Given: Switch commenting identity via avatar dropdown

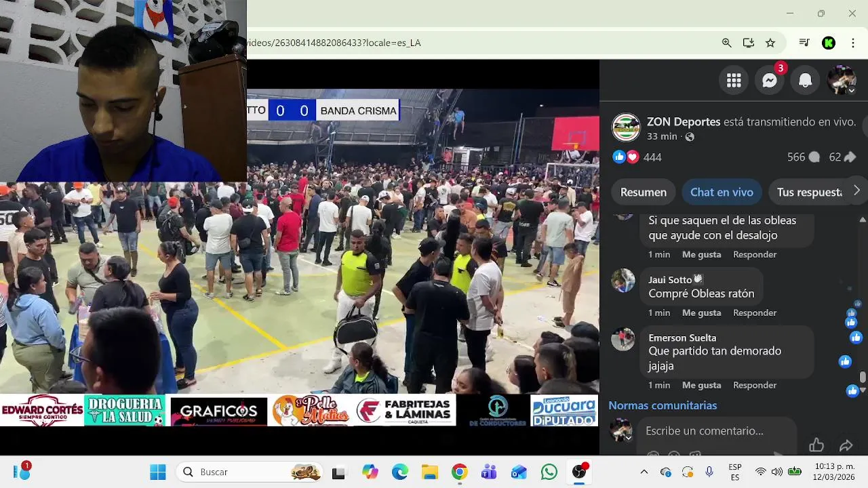Looking at the screenshot, I should (622, 430).
